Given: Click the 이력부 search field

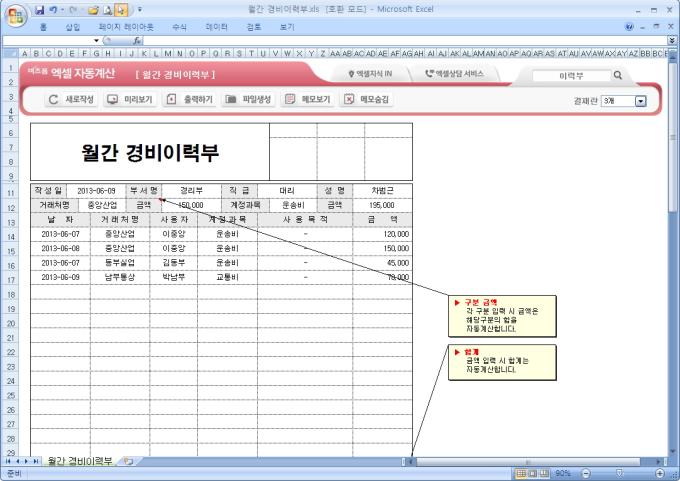Looking at the screenshot, I should point(571,76).
